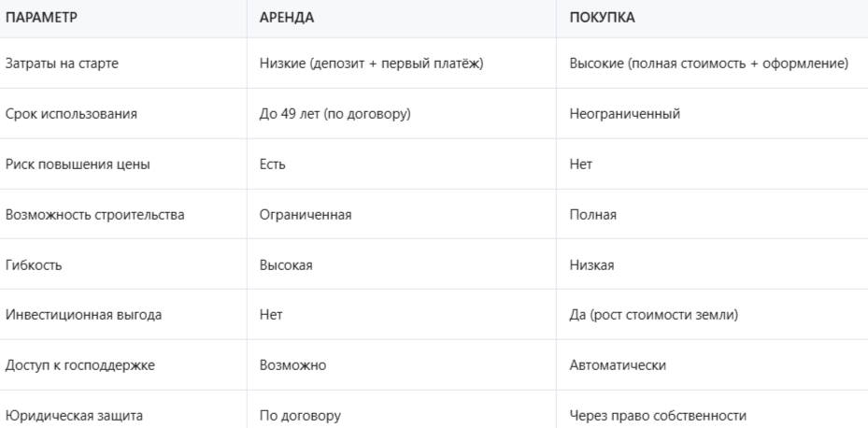Select the 'Доступ к господдержке' row label
Image resolution: width=868 pixels, height=428 pixels.
point(80,365)
